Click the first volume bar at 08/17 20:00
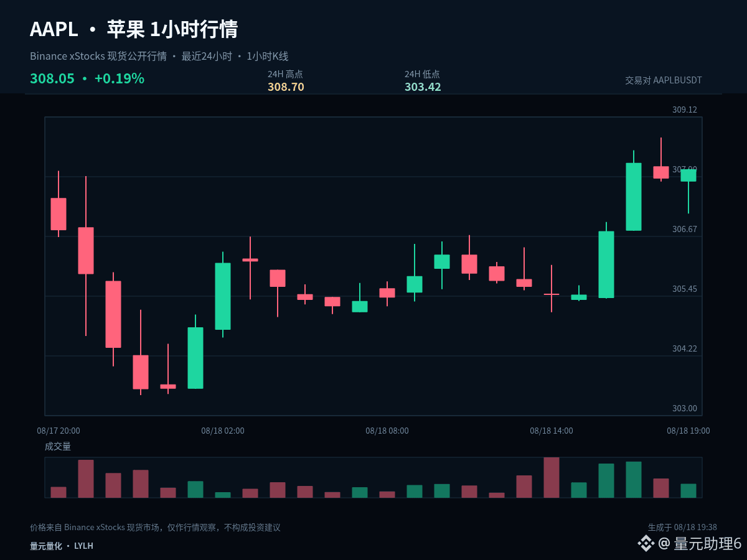This screenshot has height=560, width=747. [59, 492]
